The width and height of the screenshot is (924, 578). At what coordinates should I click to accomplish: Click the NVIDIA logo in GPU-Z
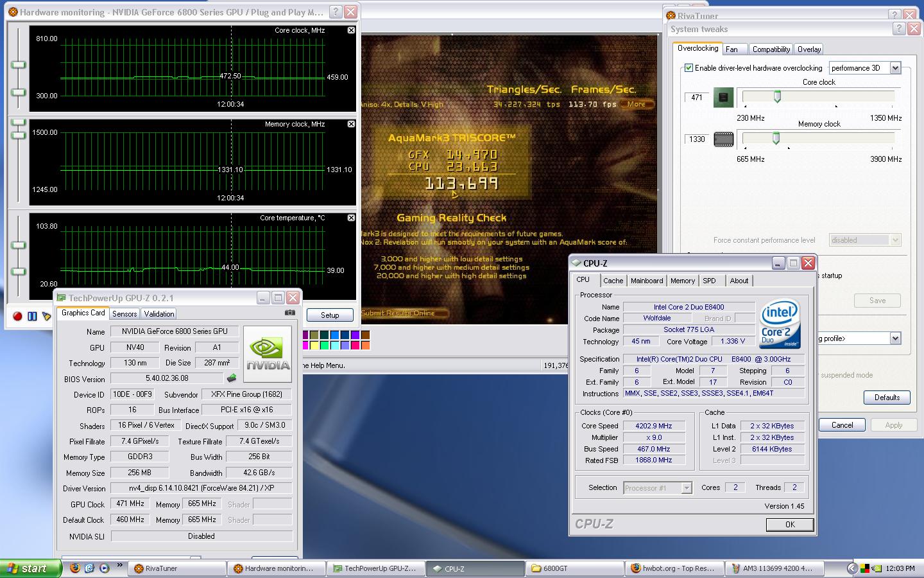268,354
